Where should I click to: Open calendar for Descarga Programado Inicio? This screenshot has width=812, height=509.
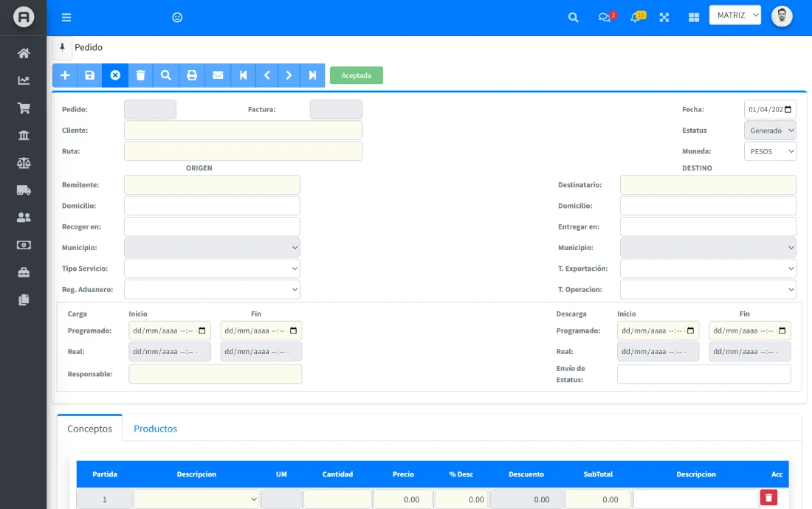click(x=690, y=331)
